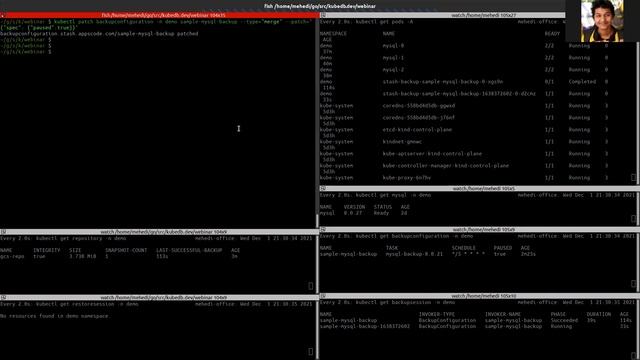Screen dimensions: 640x360
Task: Click 'kubectl get backupsession -n demo' watch header
Action: click(405, 302)
